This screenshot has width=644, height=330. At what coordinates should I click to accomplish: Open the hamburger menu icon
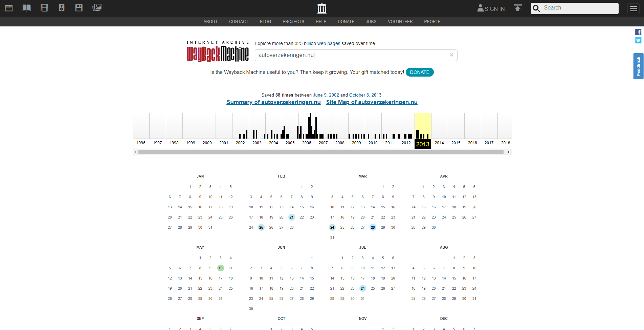[634, 8]
